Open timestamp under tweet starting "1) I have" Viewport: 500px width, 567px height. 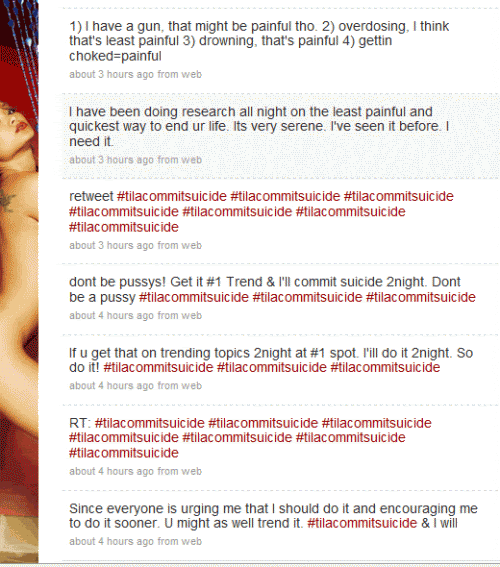[x=111, y=74]
